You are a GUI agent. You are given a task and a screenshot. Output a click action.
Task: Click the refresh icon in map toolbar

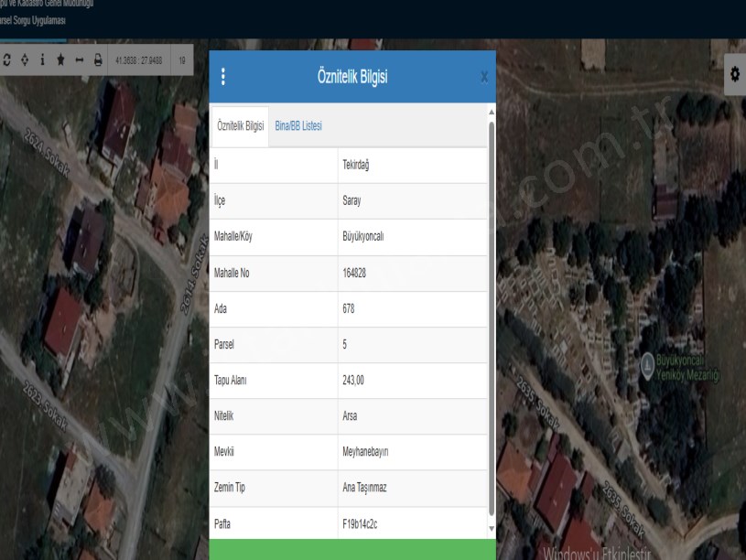pyautogui.click(x=7, y=60)
